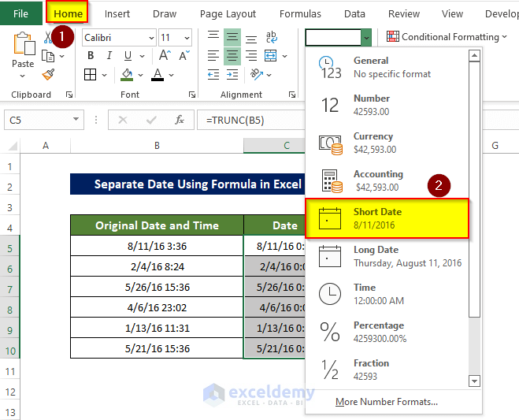Apply fill color paint bucket
Viewport: 519px width, 420px height.
127,75
